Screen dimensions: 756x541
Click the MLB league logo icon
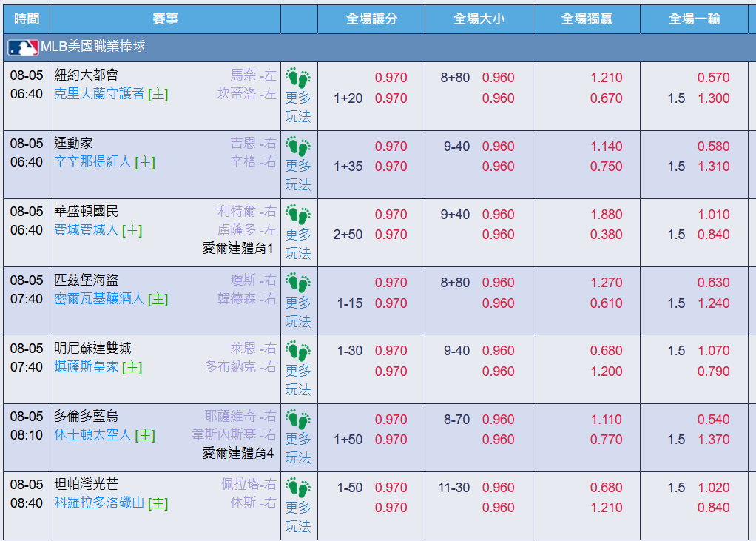[x=23, y=47]
